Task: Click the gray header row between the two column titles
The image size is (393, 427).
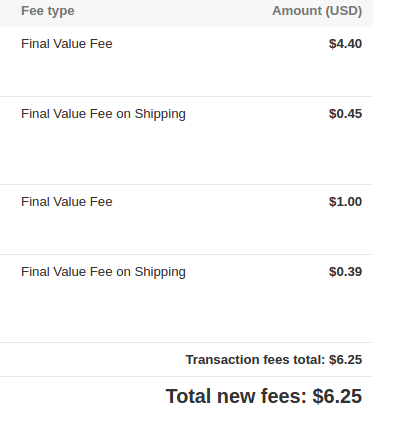Action: [173, 11]
